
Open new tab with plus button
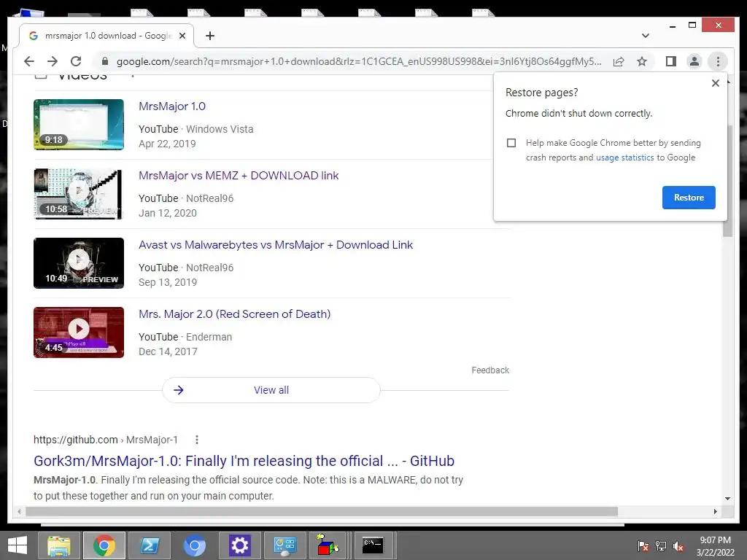209,36
